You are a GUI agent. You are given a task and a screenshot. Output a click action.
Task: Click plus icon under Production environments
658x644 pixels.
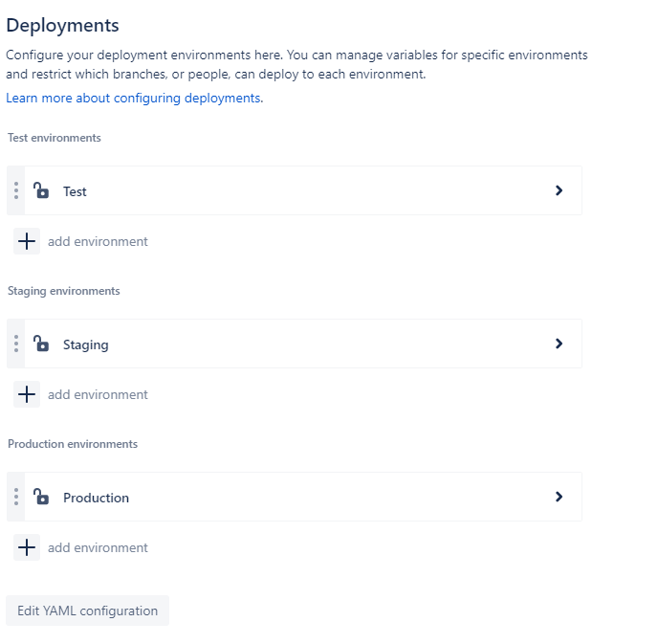(x=27, y=547)
